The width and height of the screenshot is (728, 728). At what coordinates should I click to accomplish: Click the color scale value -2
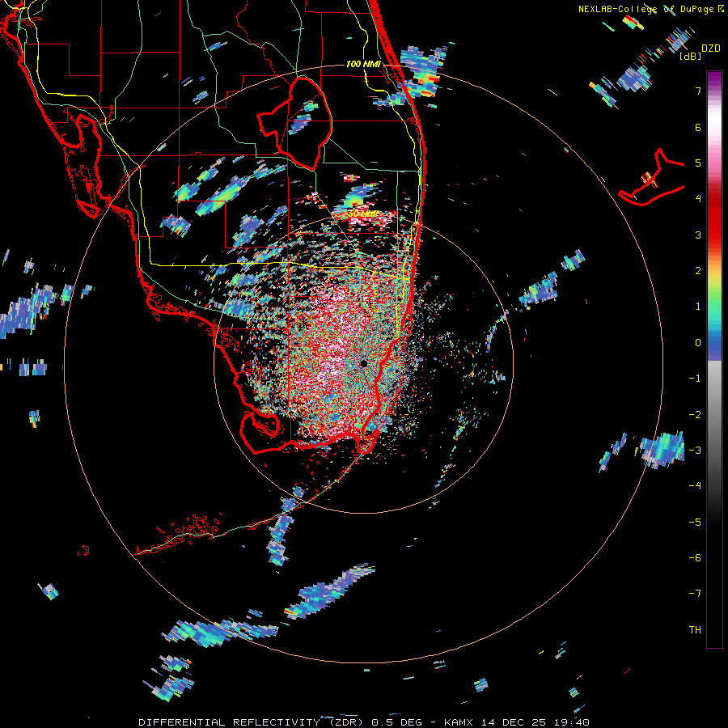[x=695, y=415]
